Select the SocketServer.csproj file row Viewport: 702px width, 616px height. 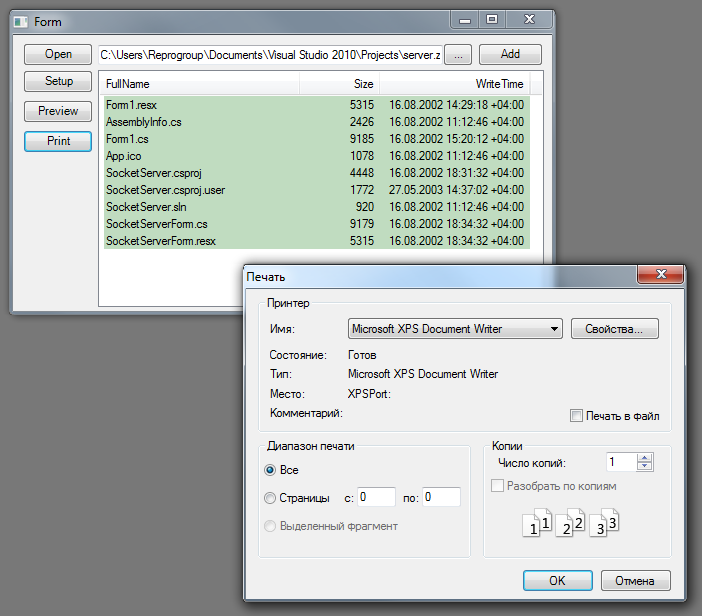(200, 172)
